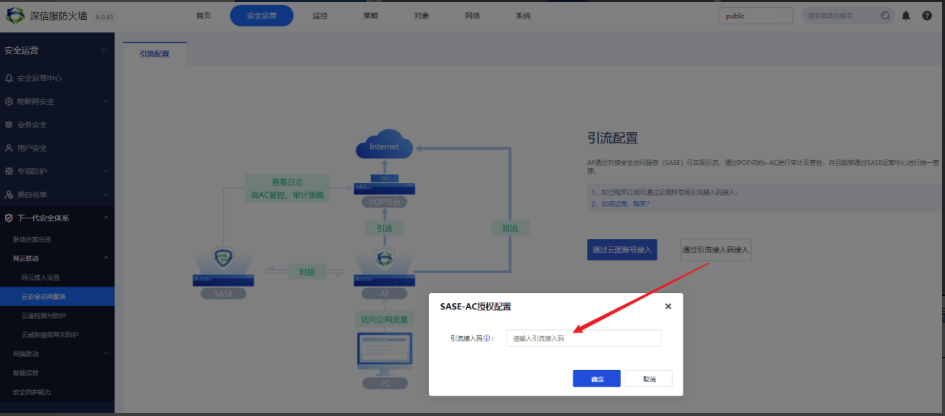Collapse the sidebar using the 安全运营 header icon
The width and height of the screenshot is (945, 416).
click(x=104, y=50)
